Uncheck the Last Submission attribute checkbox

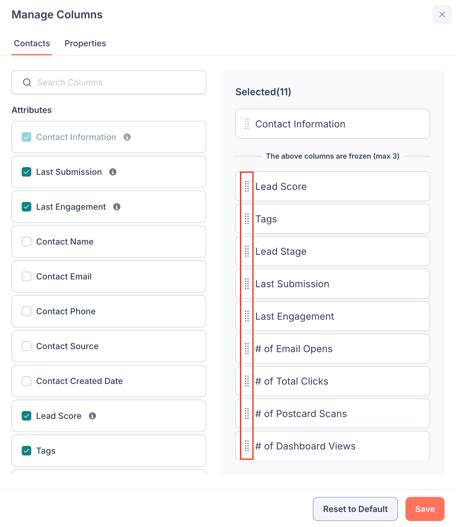(x=27, y=172)
